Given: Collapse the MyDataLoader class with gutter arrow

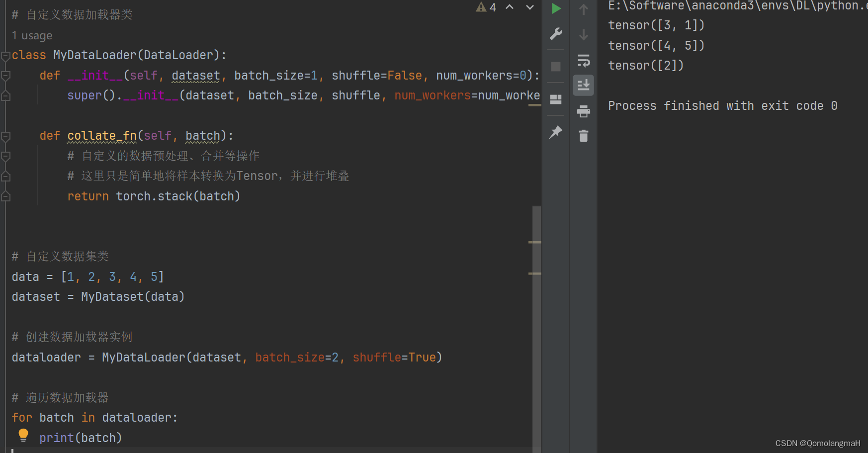Looking at the screenshot, I should [x=5, y=55].
